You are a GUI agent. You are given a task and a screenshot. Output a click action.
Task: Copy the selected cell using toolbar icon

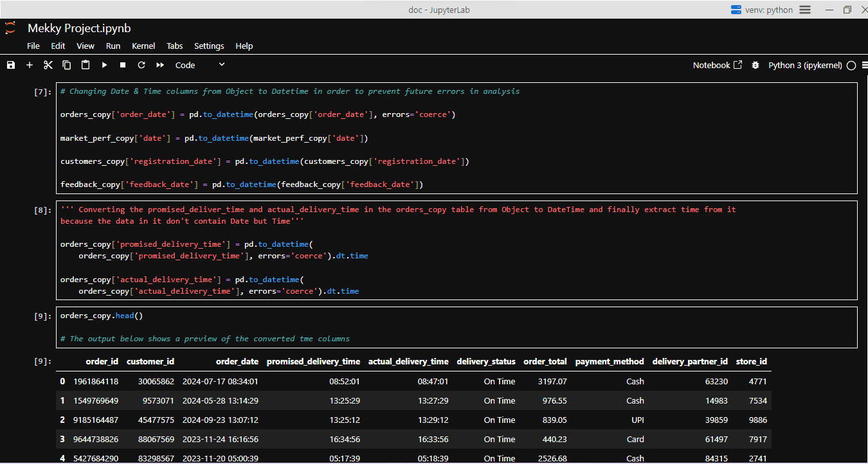tap(67, 65)
